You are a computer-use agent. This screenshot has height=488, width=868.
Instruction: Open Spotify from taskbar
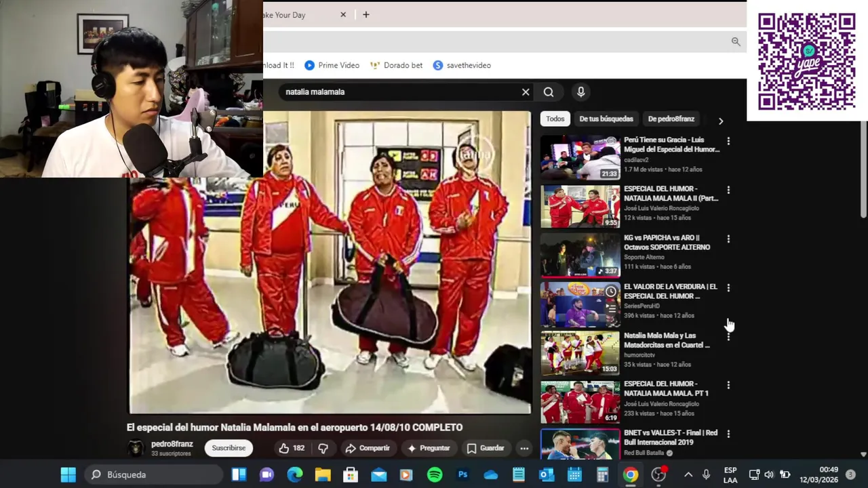(x=435, y=474)
